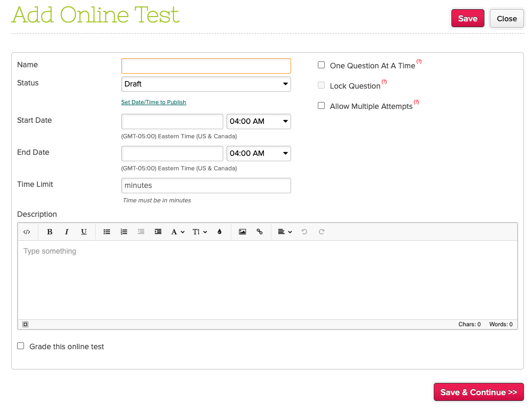Image resolution: width=532 pixels, height=409 pixels.
Task: Apply italic formatting in description
Action: (x=67, y=232)
